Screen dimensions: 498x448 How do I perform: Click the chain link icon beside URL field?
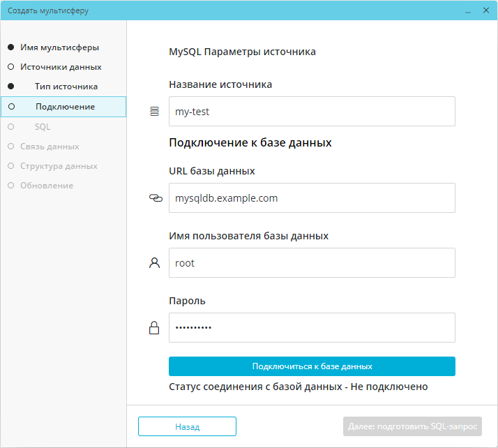156,198
